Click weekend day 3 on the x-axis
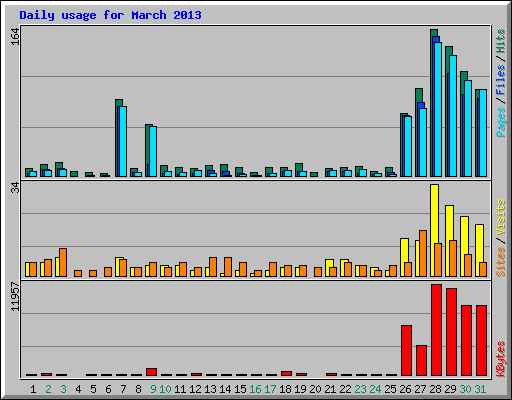This screenshot has width=512, height=400. coord(63,389)
